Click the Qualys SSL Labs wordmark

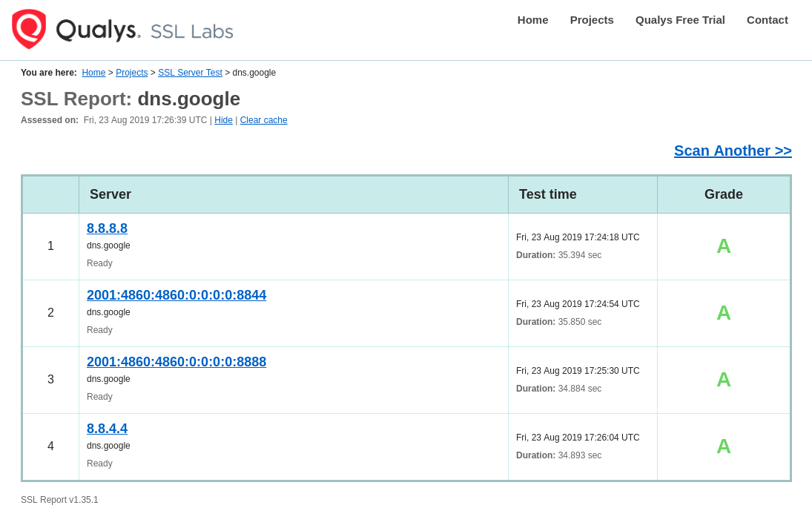[x=145, y=30]
